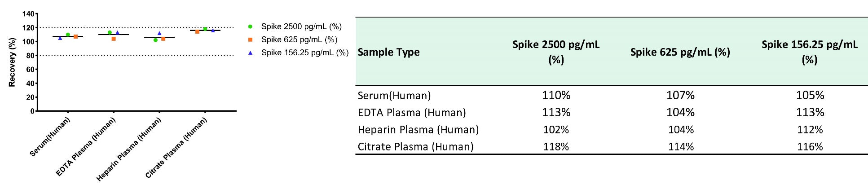Image resolution: width=868 pixels, height=189 pixels.
Task: Click the 118% Citrate Plasma cell
Action: pyautogui.click(x=556, y=146)
